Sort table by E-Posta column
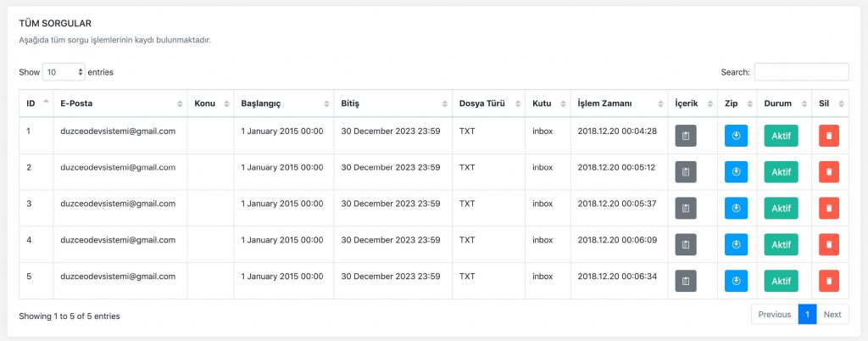The height and width of the screenshot is (341, 868). [x=120, y=103]
